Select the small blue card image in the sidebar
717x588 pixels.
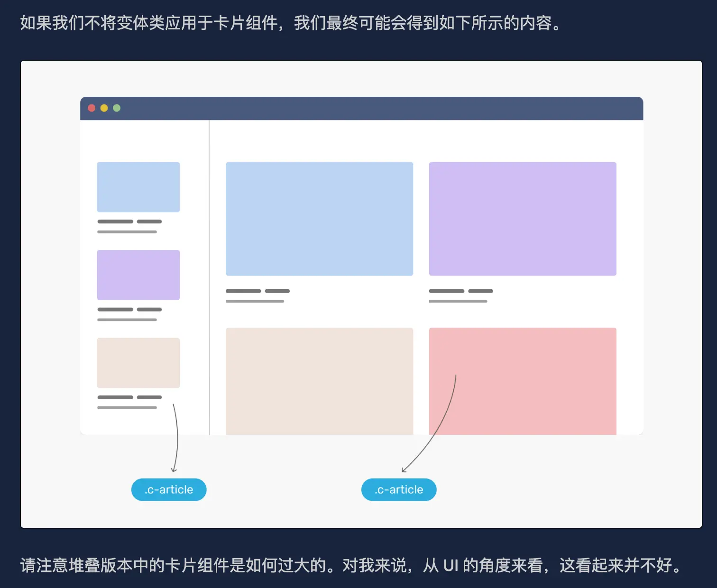click(x=138, y=187)
